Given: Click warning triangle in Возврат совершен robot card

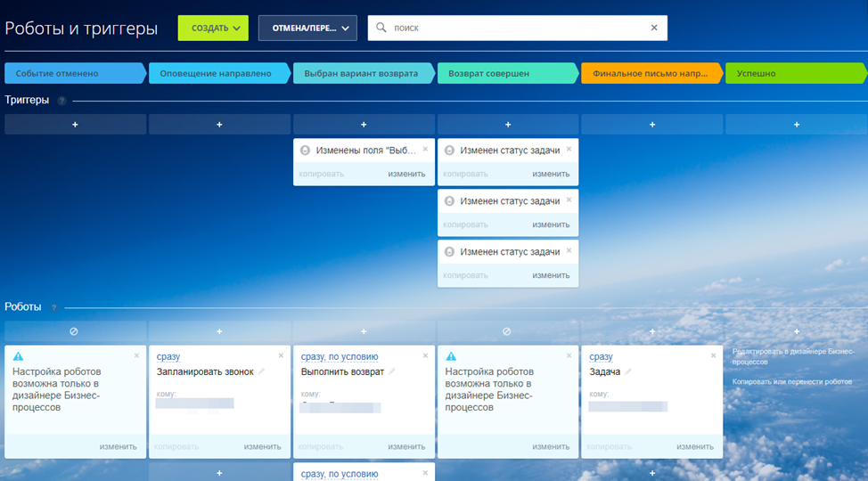Looking at the screenshot, I should click(x=451, y=356).
